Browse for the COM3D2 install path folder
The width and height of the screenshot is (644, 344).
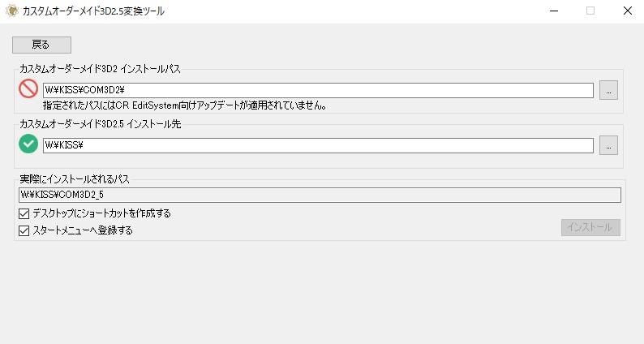pos(608,90)
